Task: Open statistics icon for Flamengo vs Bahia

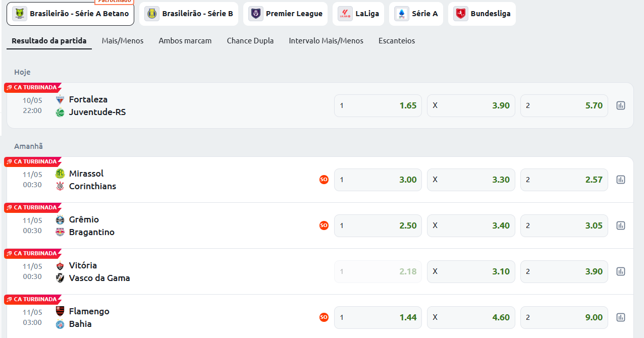Action: (x=621, y=317)
